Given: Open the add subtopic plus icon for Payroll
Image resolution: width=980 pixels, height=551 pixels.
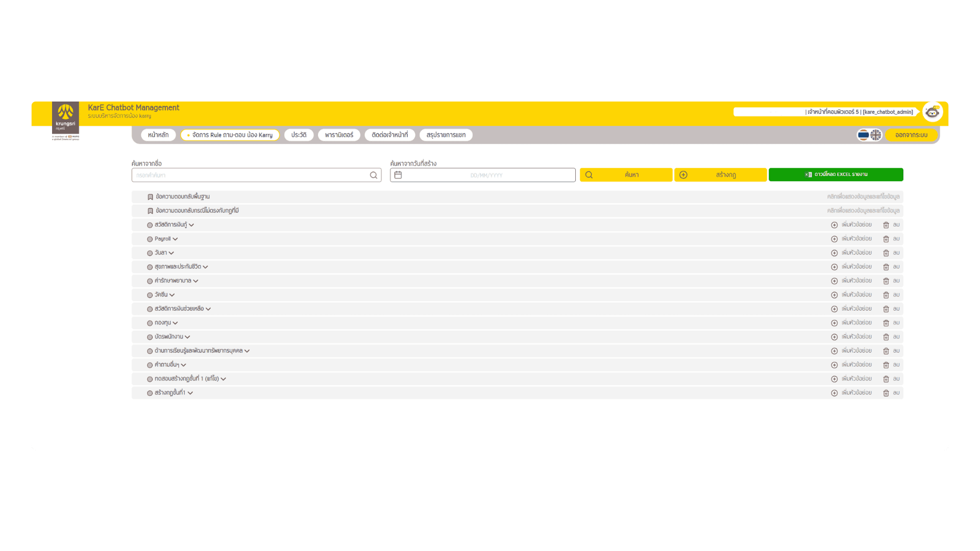Looking at the screenshot, I should (835, 239).
